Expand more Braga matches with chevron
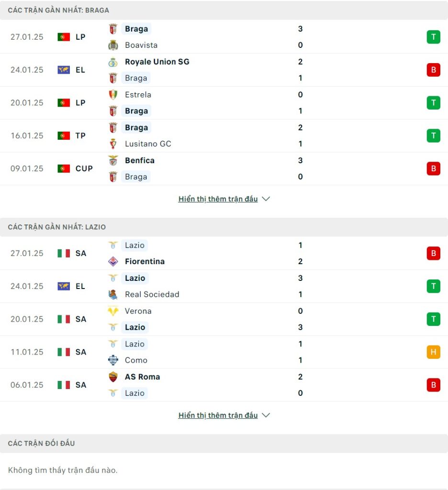The height and width of the screenshot is (490, 448). pos(266,199)
